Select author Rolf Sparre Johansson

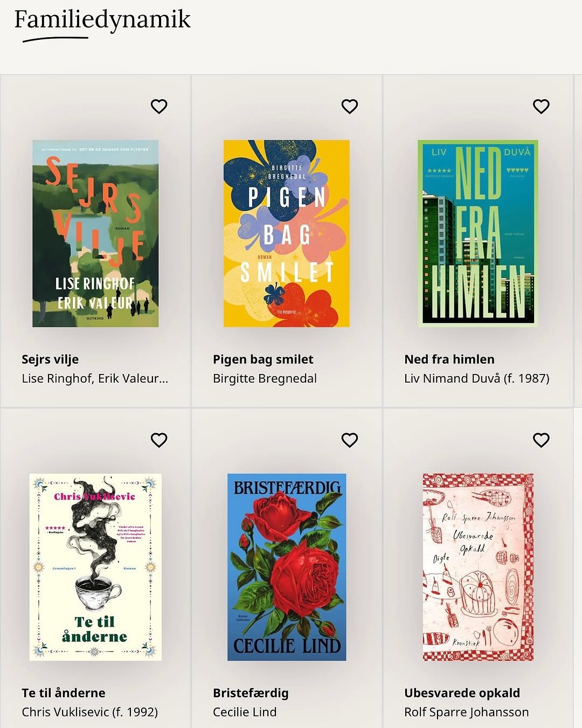[x=466, y=712]
